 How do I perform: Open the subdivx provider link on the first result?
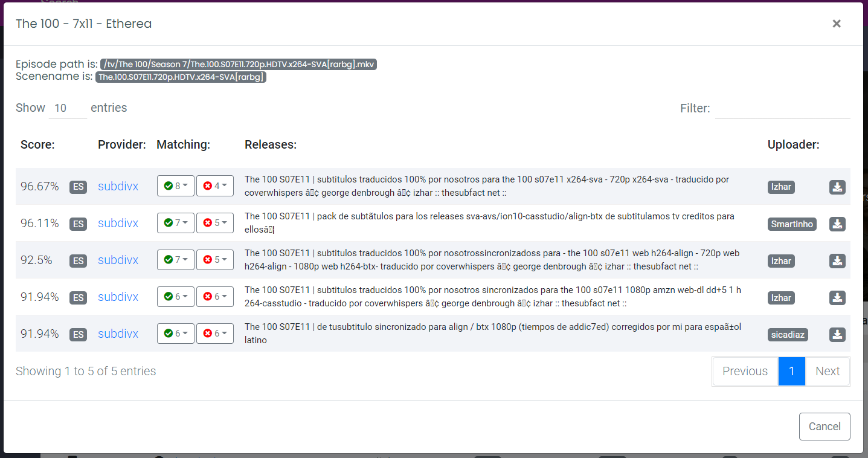click(118, 186)
